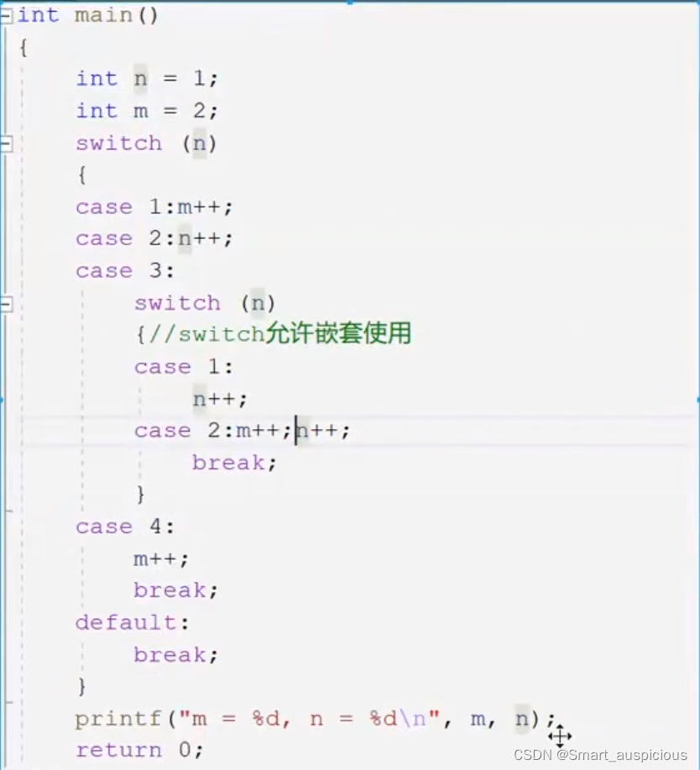Collapse the outer switch (n) fold marker
700x770 pixels.
coord(6,144)
